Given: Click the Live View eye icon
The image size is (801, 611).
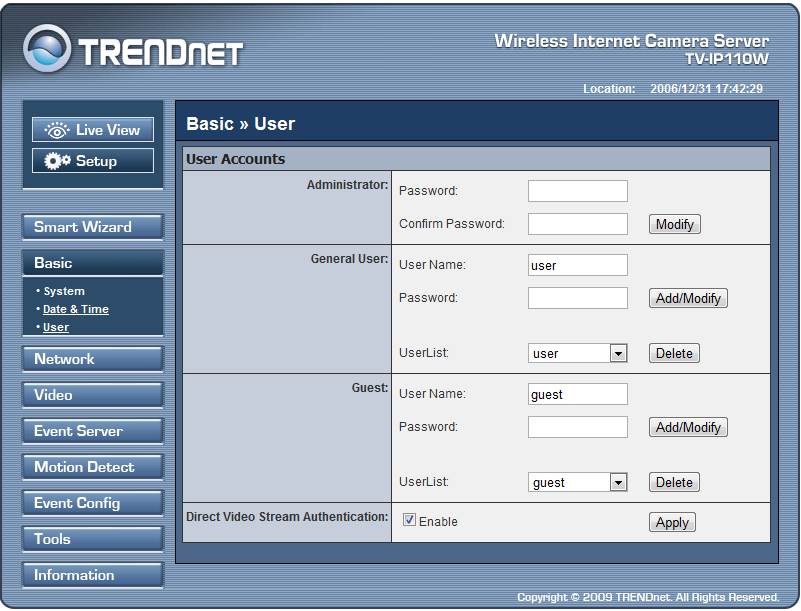Looking at the screenshot, I should pyautogui.click(x=57, y=130).
